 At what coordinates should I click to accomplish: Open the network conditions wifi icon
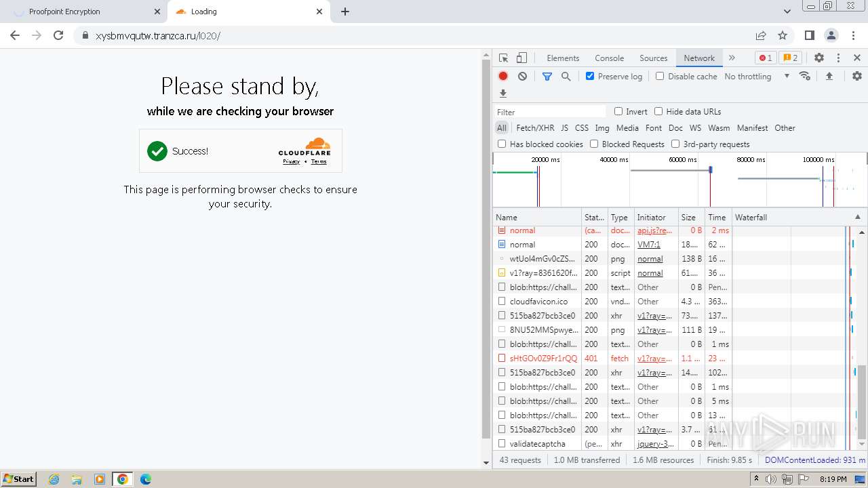point(805,76)
